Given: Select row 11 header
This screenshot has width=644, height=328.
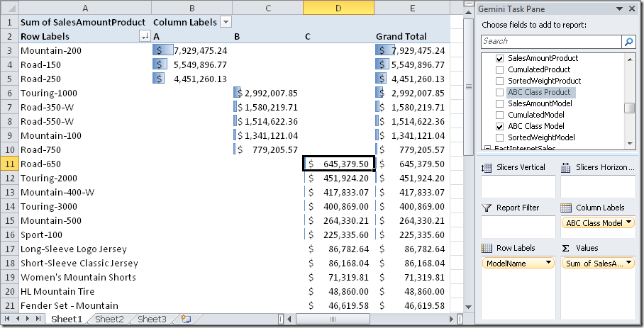Looking at the screenshot, I should click(x=9, y=164).
